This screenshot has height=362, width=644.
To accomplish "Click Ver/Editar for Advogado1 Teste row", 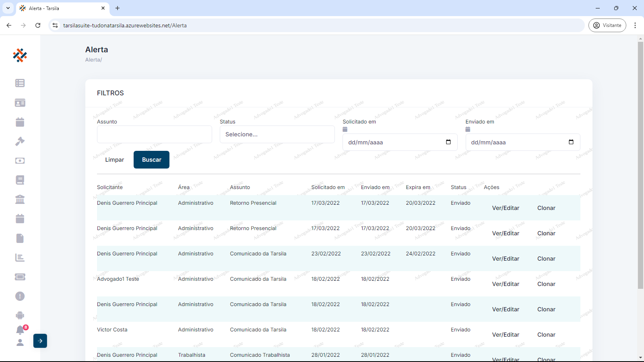I will 506,284.
